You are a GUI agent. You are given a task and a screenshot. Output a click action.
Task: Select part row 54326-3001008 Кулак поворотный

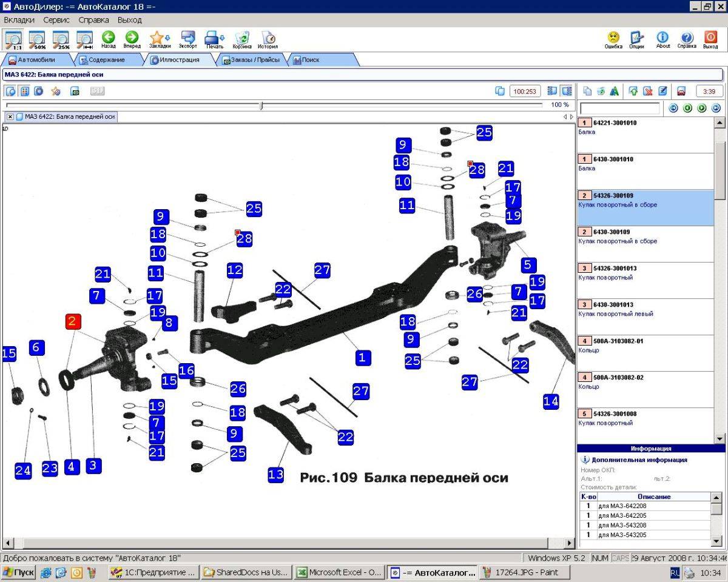tap(645, 426)
